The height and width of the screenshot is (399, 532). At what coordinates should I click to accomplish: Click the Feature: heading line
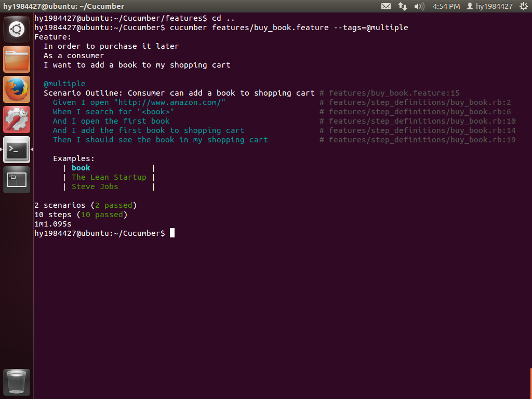52,37
